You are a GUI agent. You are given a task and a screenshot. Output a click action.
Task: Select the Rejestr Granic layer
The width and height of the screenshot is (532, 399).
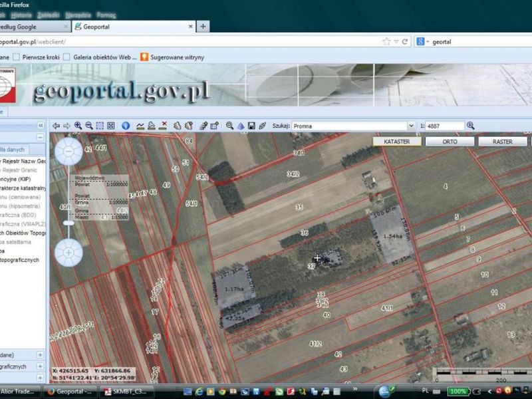[x=20, y=170]
